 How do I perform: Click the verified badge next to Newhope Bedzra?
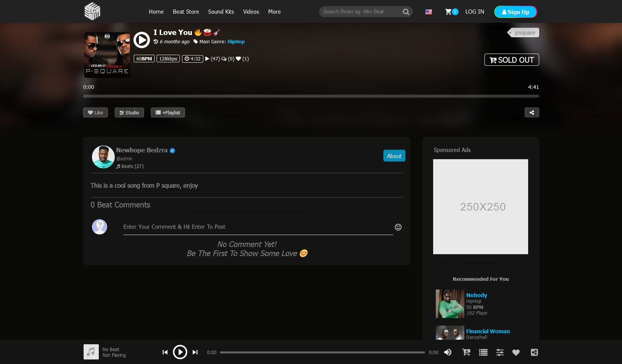point(173,150)
